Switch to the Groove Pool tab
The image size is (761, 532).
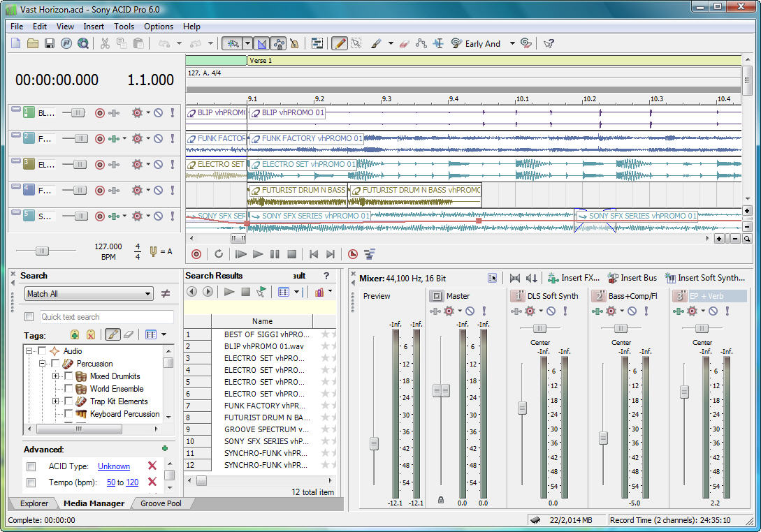coord(161,503)
